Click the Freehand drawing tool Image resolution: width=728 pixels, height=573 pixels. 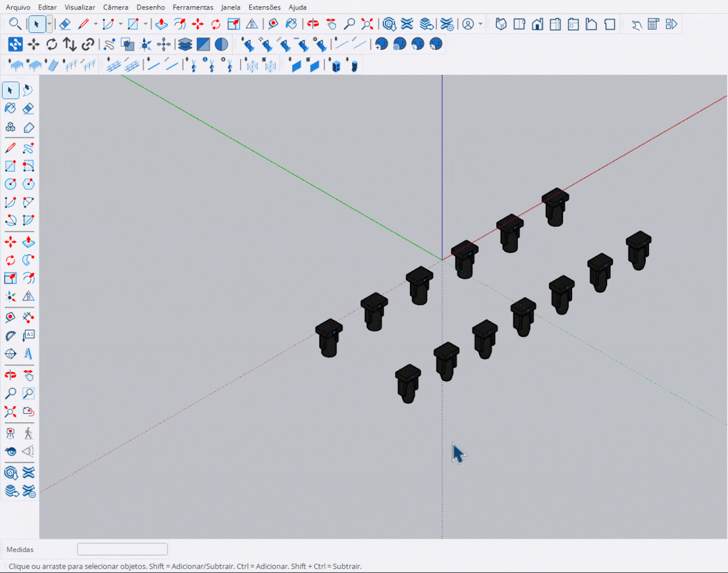tap(28, 148)
